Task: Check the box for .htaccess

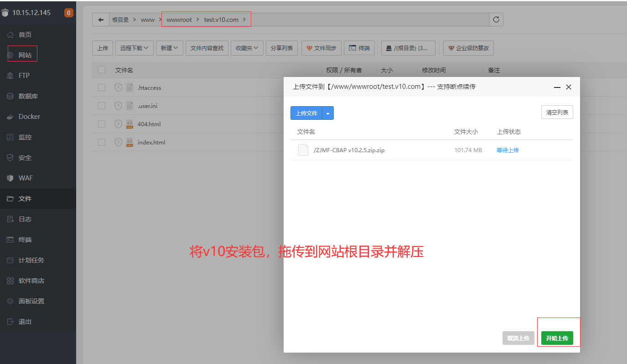Action: click(x=102, y=87)
